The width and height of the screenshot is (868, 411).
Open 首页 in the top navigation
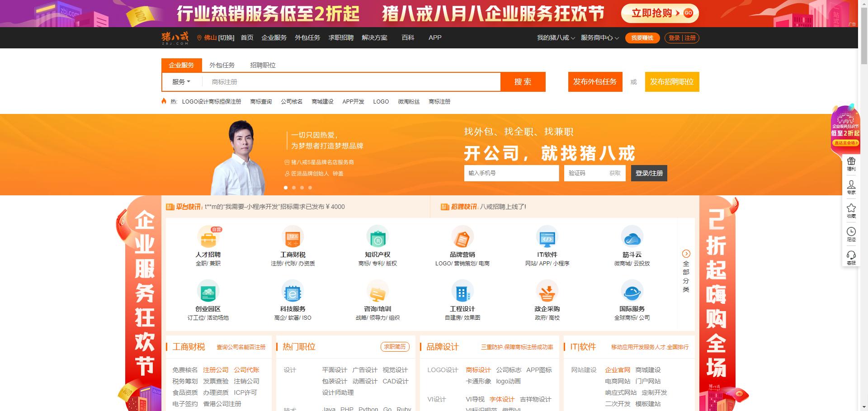(x=247, y=38)
